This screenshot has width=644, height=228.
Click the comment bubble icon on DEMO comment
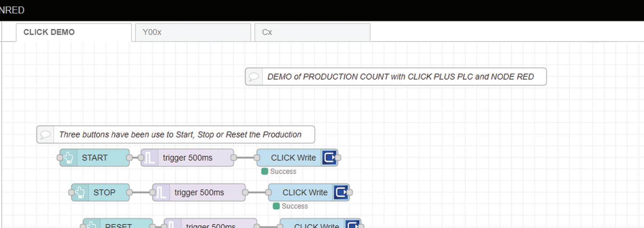(254, 77)
